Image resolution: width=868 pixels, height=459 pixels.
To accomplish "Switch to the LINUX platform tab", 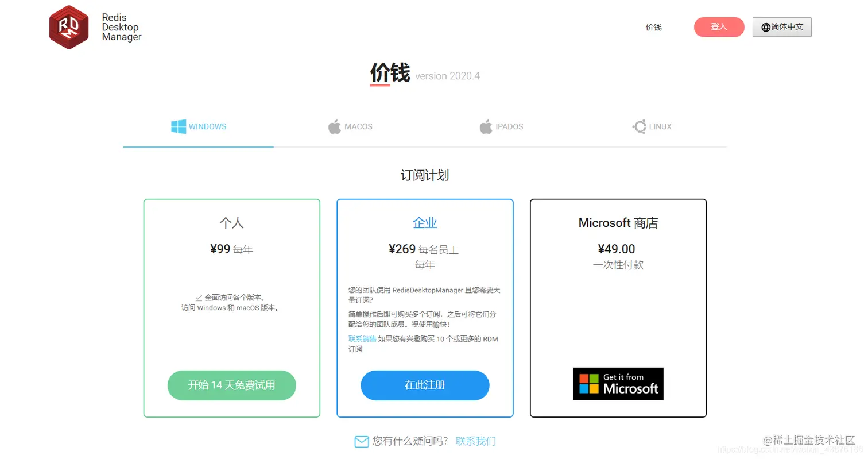I will coord(652,127).
